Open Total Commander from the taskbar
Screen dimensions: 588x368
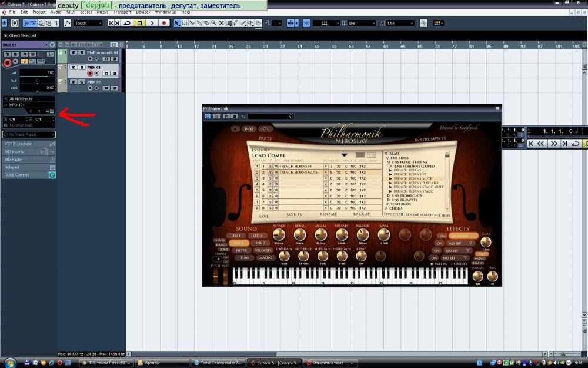218,363
